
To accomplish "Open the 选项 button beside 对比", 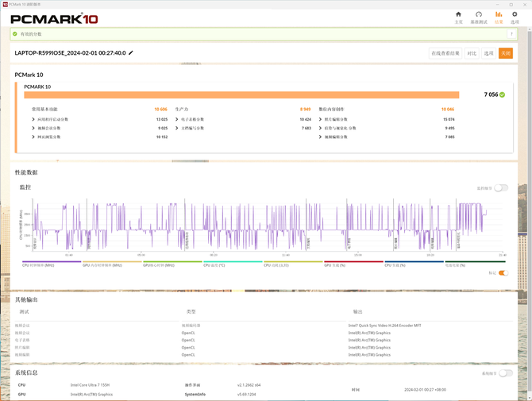I will tap(488, 53).
